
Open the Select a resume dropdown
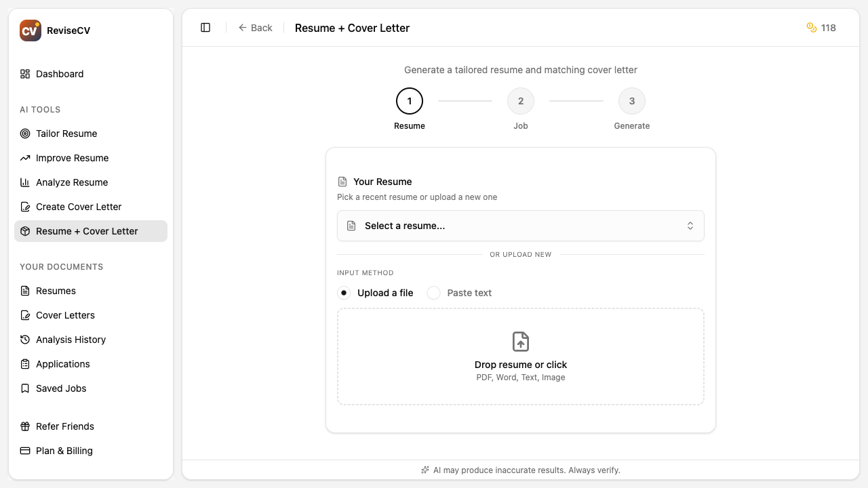521,226
